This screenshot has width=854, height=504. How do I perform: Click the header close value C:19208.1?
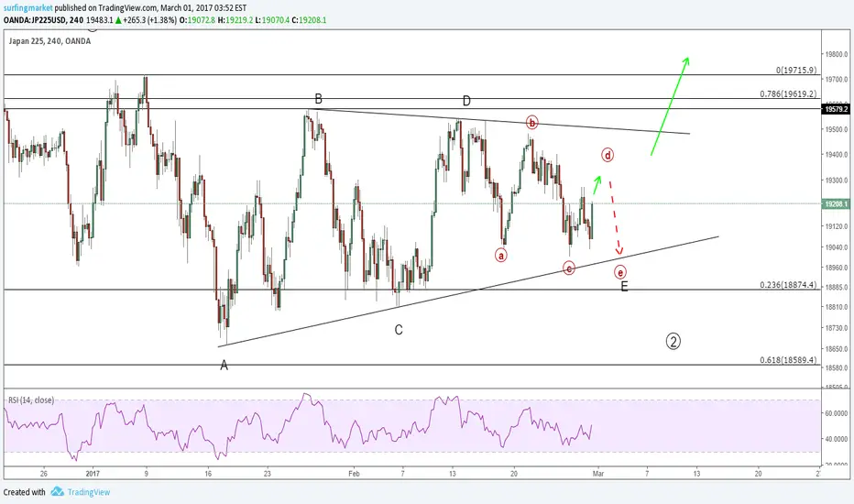click(310, 20)
